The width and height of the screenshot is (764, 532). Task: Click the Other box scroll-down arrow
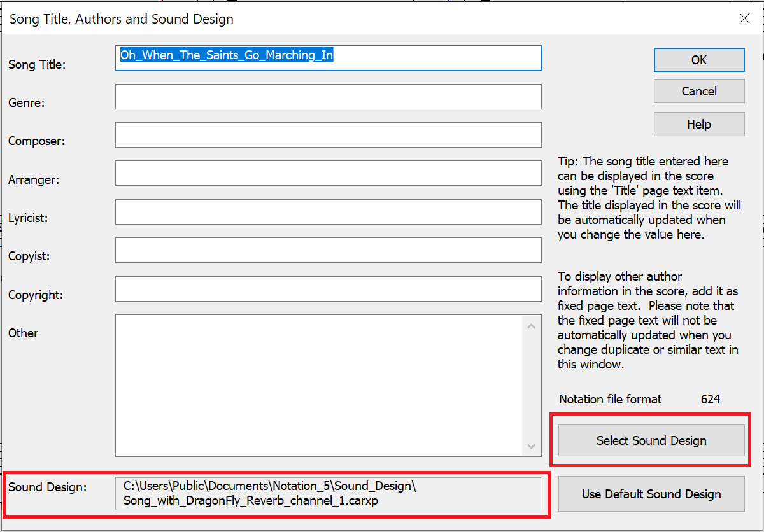click(532, 447)
